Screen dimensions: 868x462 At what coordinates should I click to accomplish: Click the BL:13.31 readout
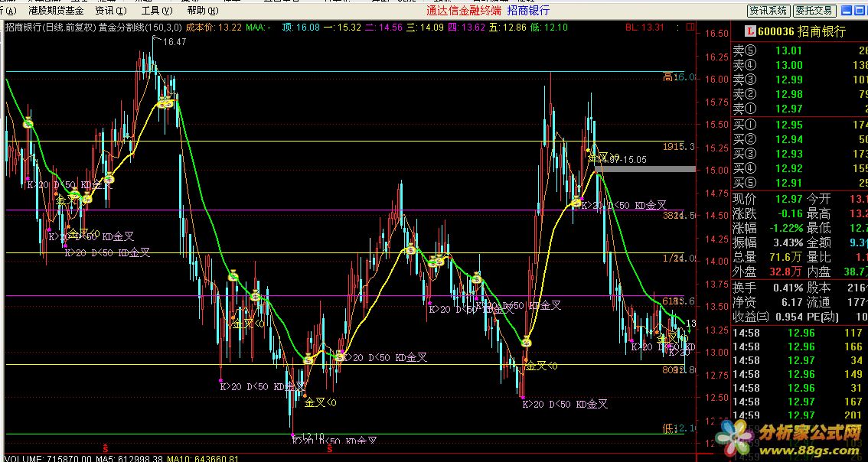pos(645,27)
